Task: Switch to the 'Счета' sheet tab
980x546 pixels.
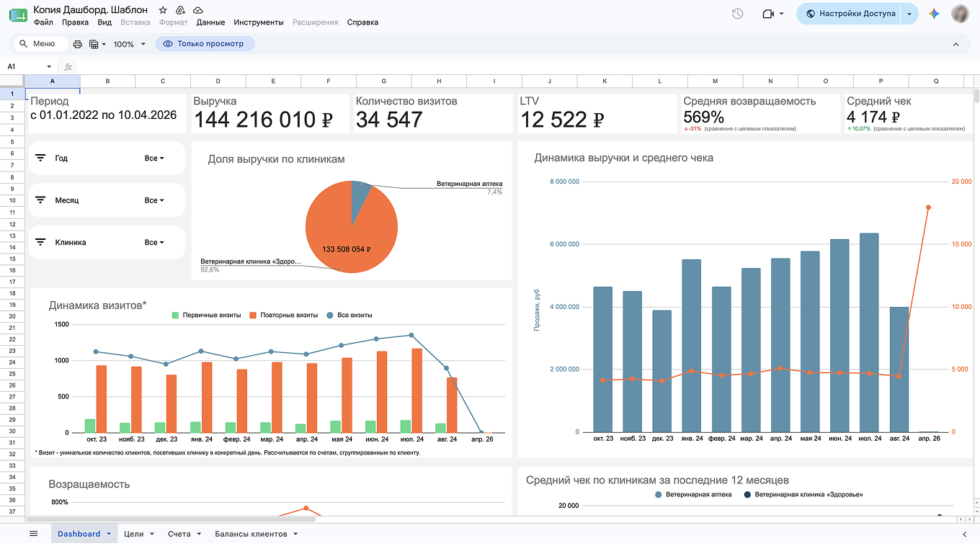Action: pyautogui.click(x=184, y=534)
